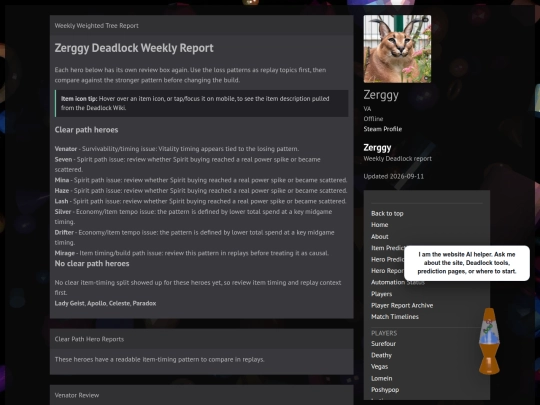Image resolution: width=540 pixels, height=405 pixels.
Task: Select player Vegas in list
Action: [x=380, y=367]
